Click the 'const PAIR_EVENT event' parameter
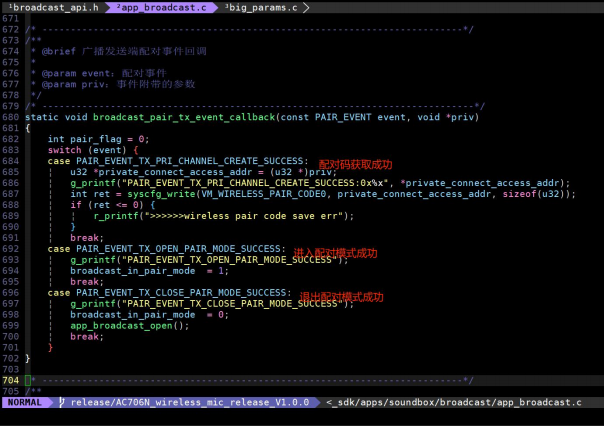Screen dimensions: 604x426 pyautogui.click(x=343, y=117)
